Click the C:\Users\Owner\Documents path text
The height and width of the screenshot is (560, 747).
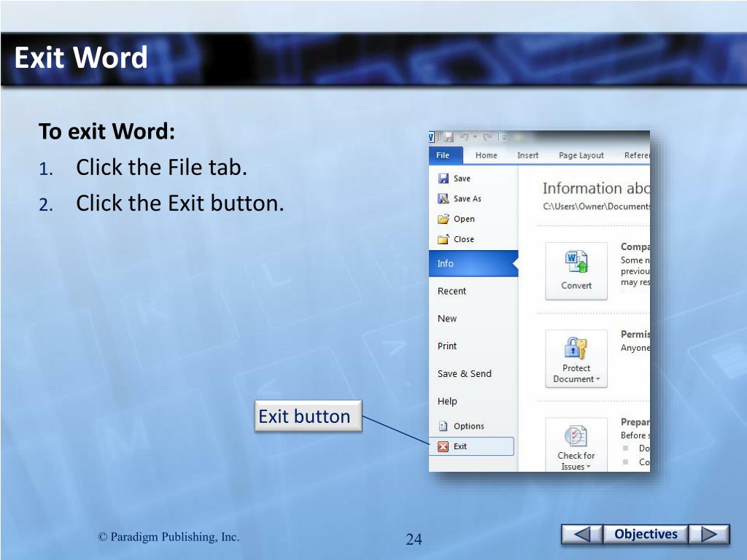point(597,206)
